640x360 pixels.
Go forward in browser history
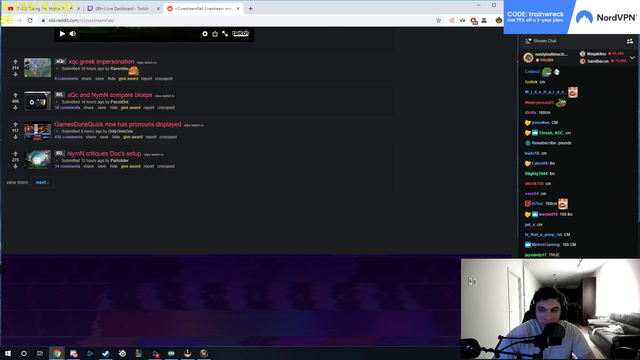(19, 20)
